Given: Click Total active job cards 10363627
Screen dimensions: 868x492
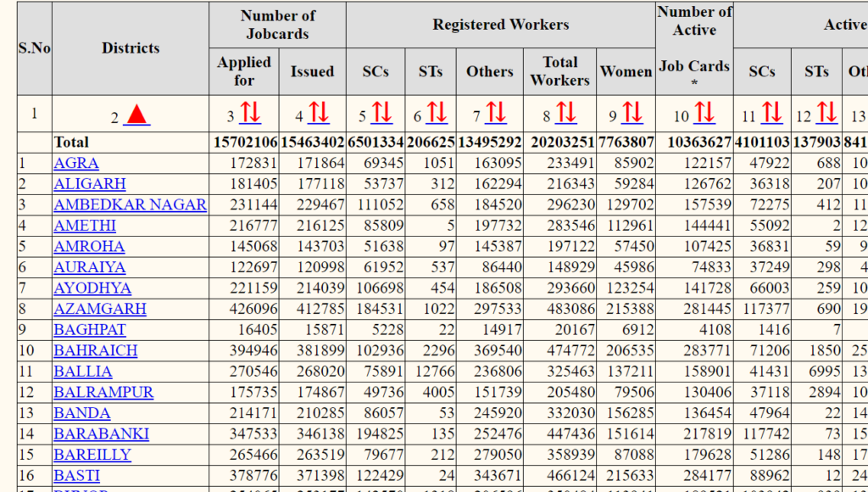Looking at the screenshot, I should (x=699, y=143).
